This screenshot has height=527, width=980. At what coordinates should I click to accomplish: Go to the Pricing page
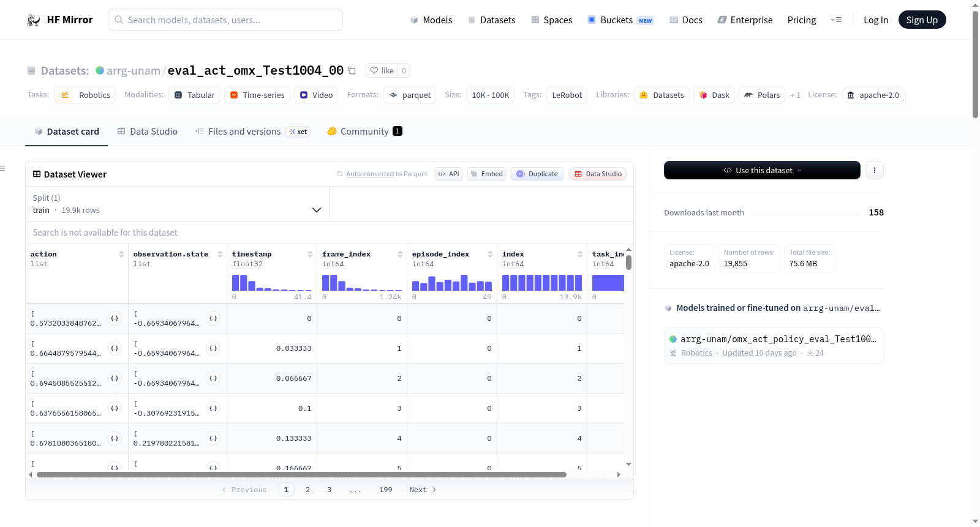[802, 20]
